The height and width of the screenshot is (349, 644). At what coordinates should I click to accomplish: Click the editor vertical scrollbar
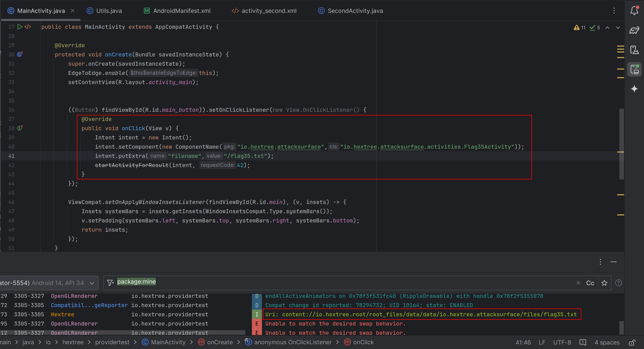[621, 144]
